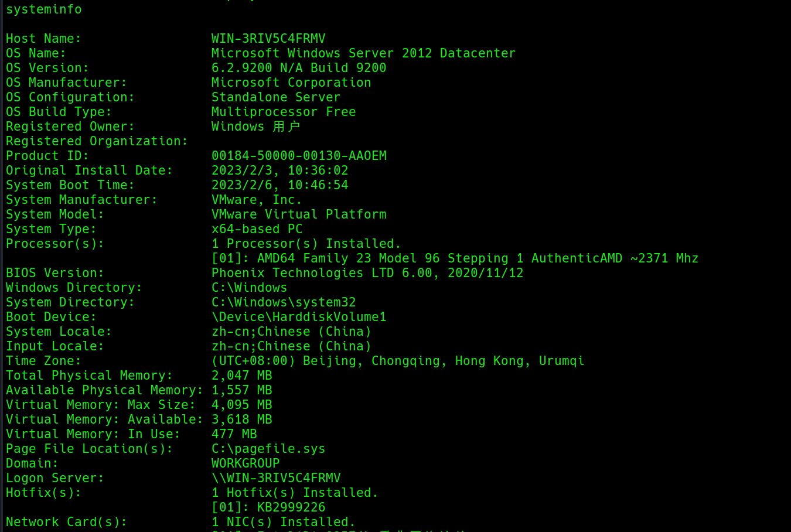This screenshot has width=791, height=532.
Task: Click the hostname WIN-3RIV5C4FRMV value
Action: click(x=268, y=39)
